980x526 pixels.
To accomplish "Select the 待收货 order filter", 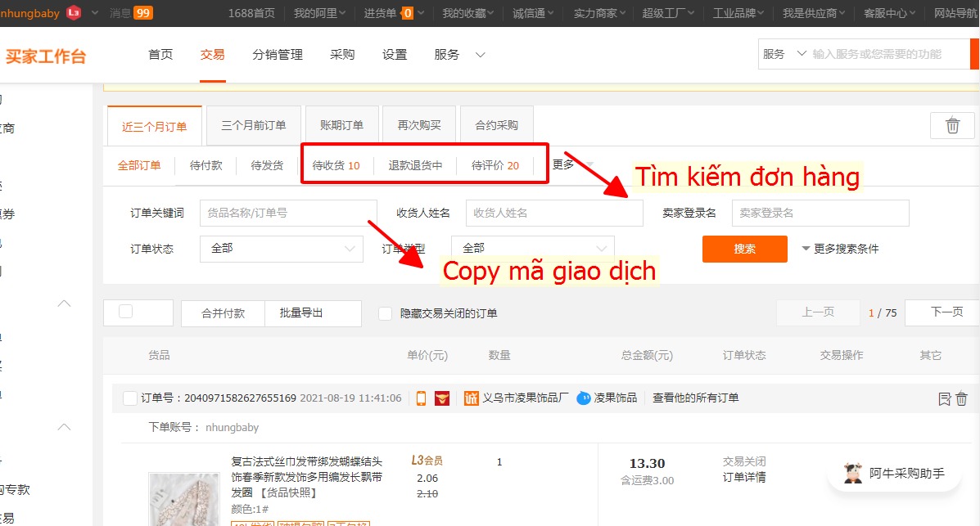I will coord(336,165).
